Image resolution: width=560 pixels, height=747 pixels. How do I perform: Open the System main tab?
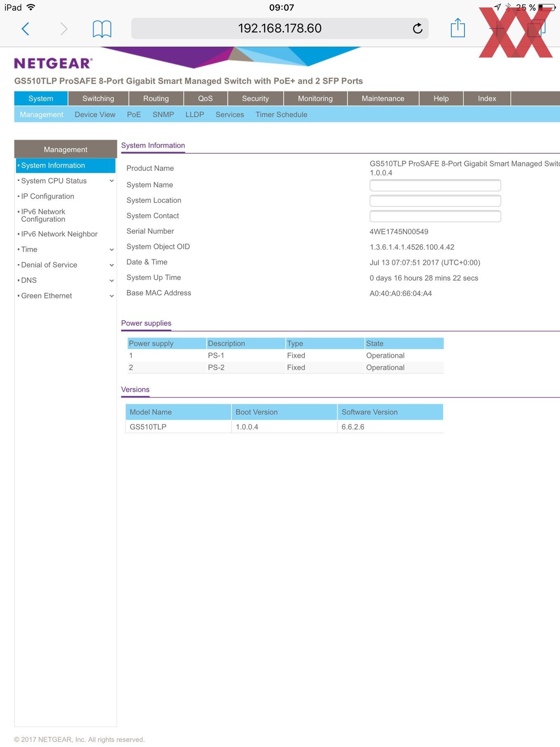pos(41,98)
